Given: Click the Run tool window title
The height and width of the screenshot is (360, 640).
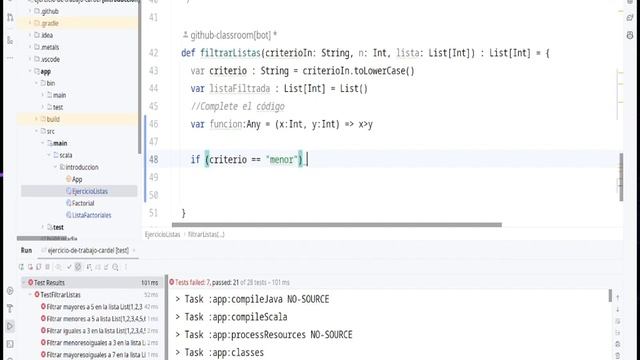Looking at the screenshot, I should tap(27, 250).
